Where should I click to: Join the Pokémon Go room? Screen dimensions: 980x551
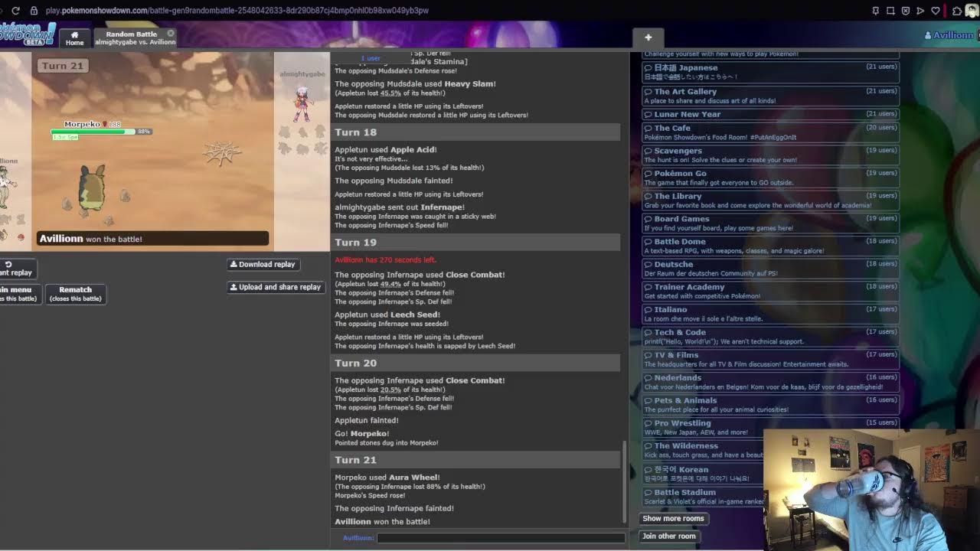[x=769, y=178]
